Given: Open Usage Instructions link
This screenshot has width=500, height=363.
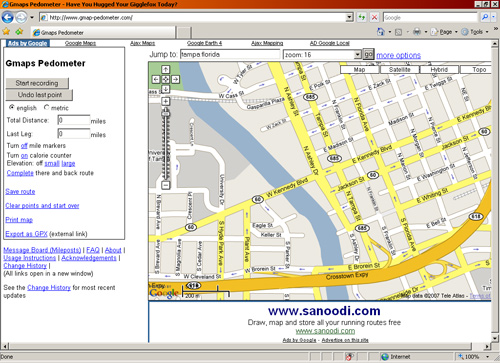Looking at the screenshot, I should coord(30,258).
